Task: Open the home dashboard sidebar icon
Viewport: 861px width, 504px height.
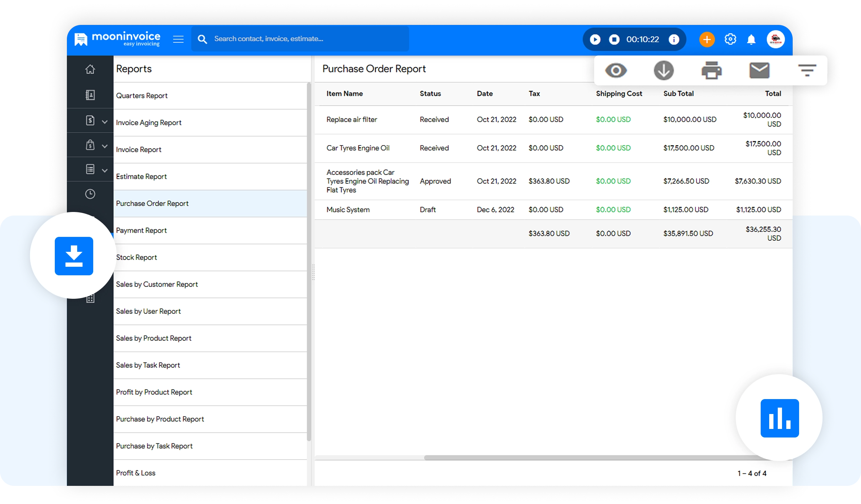Action: [90, 69]
